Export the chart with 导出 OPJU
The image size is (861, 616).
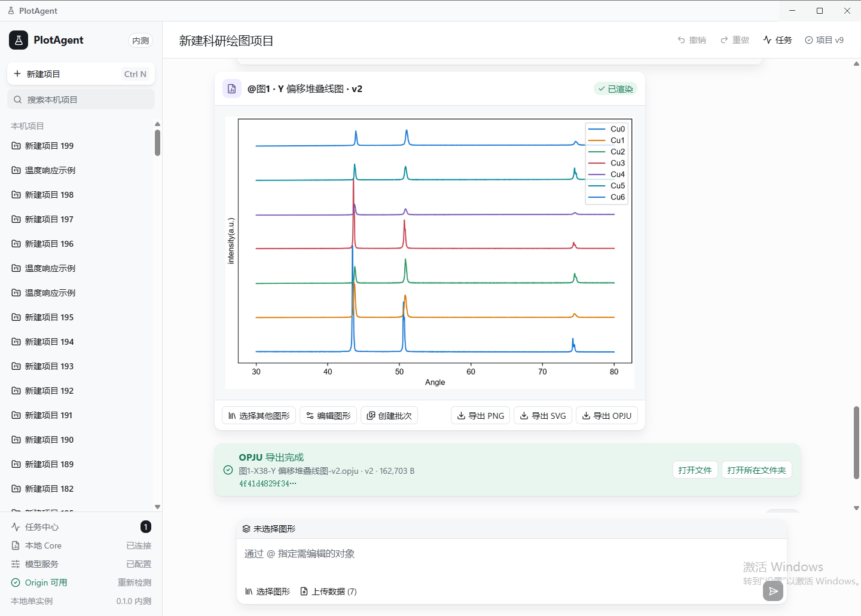tap(607, 416)
